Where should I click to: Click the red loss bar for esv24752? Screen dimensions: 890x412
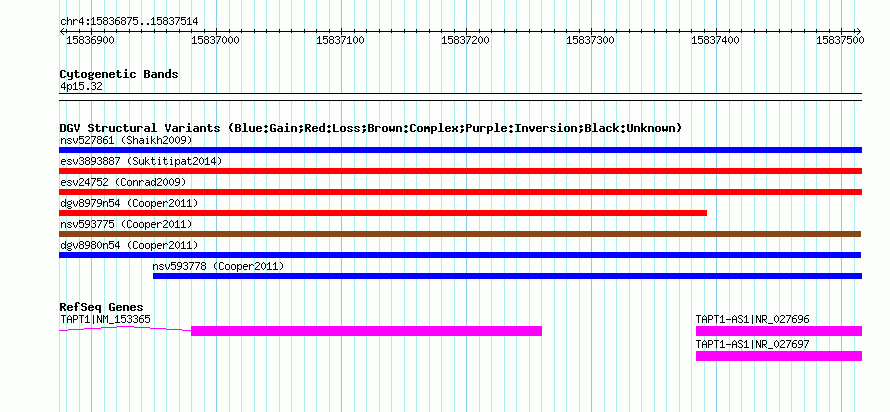point(460,192)
